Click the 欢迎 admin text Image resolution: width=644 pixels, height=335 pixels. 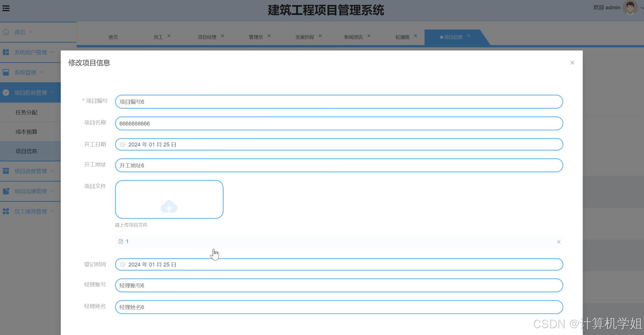pos(607,8)
